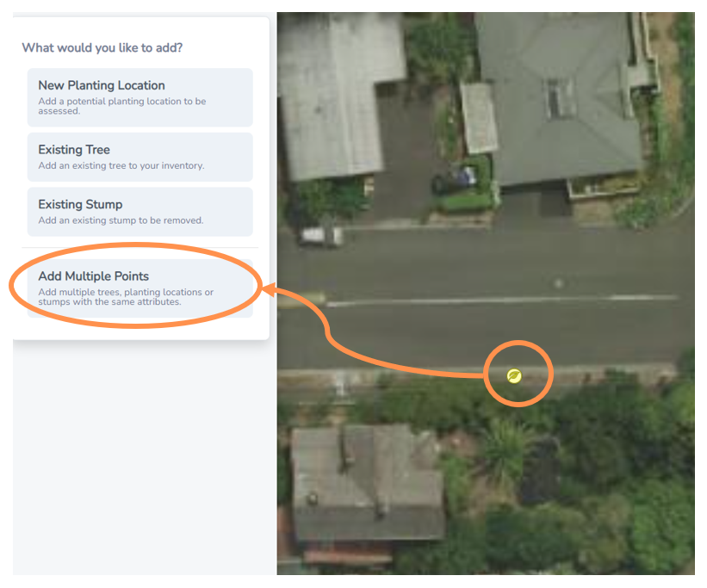Viewport: 707px width, 588px height.
Task: Click the small white dot on the road
Action: 559,283
